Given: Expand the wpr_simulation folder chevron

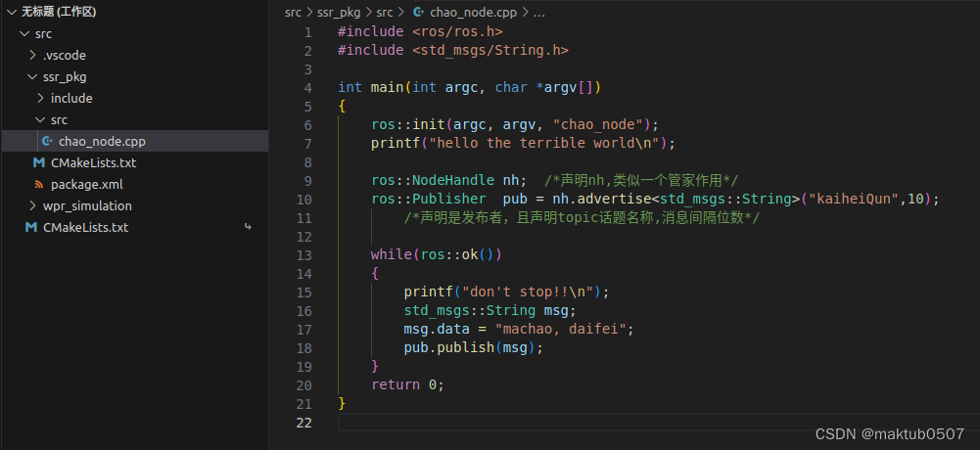Looking at the screenshot, I should (x=32, y=206).
